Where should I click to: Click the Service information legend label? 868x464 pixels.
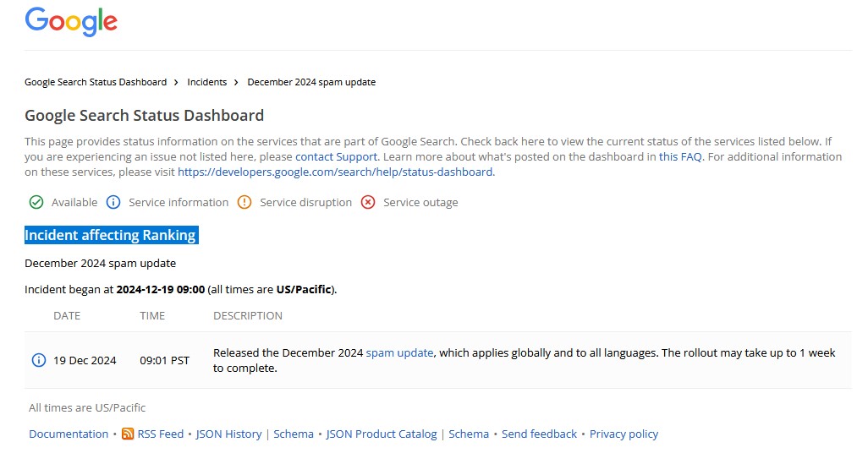(179, 202)
